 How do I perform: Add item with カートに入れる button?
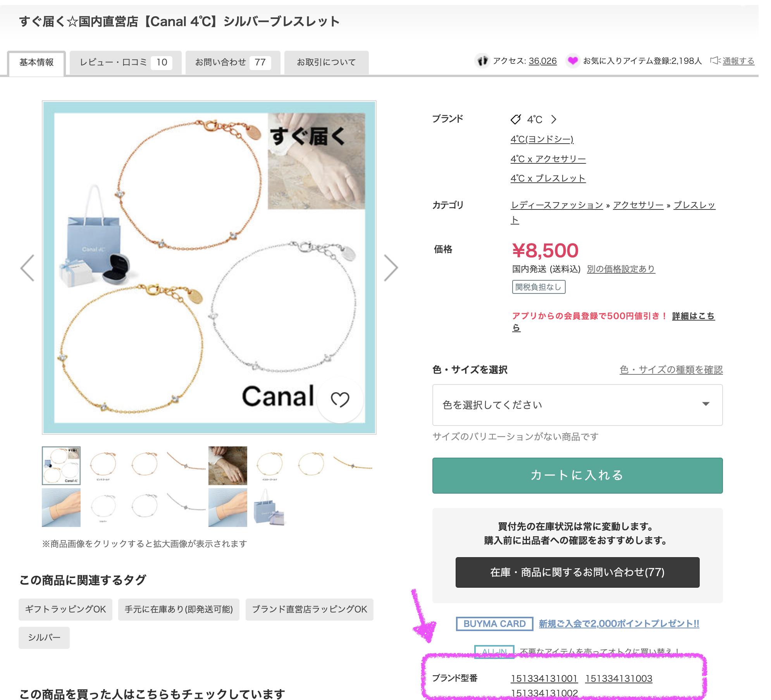577,475
